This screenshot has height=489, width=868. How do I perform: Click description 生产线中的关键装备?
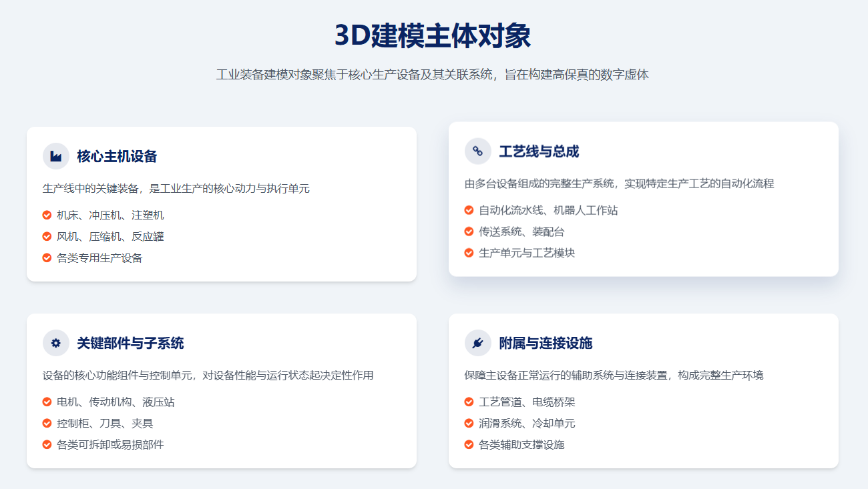click(x=176, y=189)
